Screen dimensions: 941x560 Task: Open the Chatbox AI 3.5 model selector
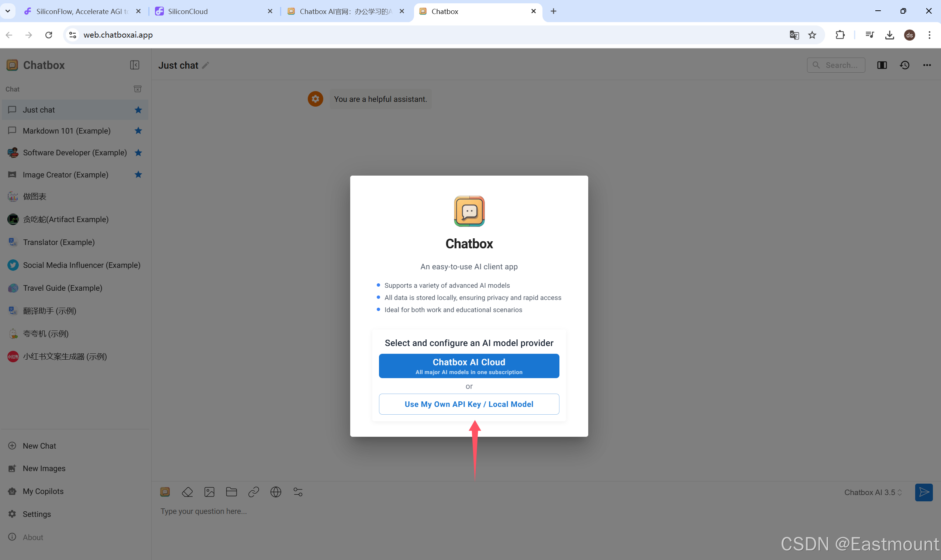click(873, 492)
